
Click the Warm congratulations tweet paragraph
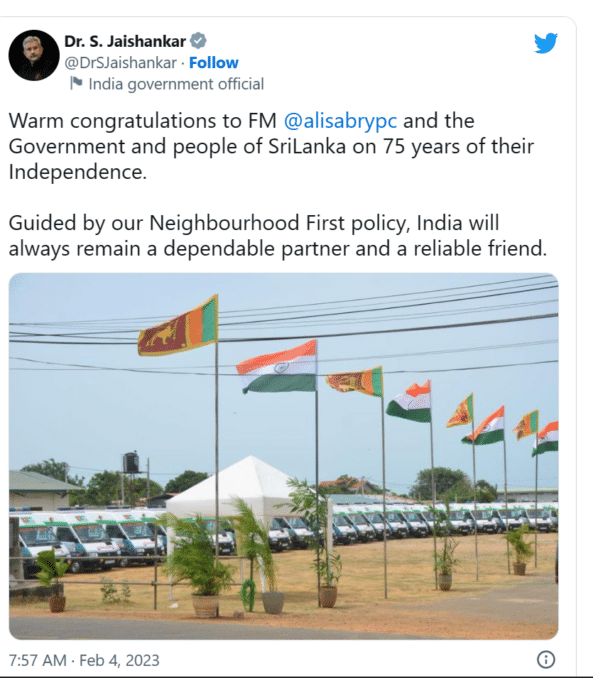(x=271, y=146)
